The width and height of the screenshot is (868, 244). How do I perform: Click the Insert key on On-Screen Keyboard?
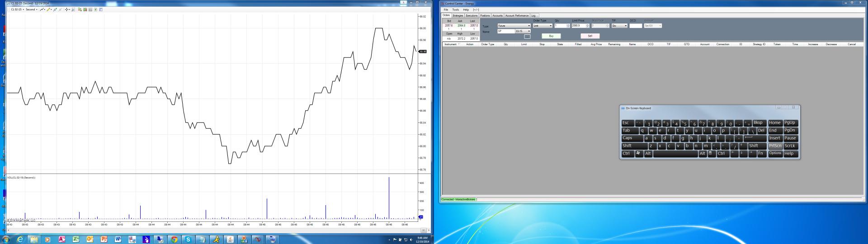pos(775,138)
